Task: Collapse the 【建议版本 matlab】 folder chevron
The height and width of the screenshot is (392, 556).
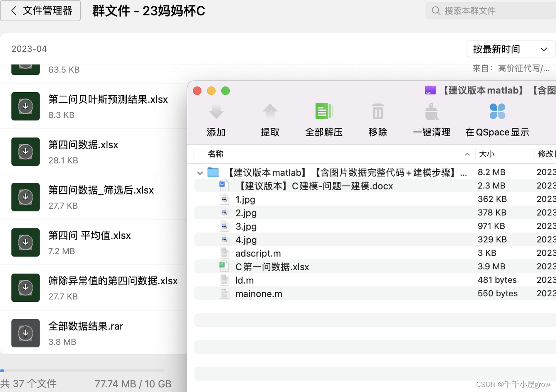Action: click(x=200, y=172)
